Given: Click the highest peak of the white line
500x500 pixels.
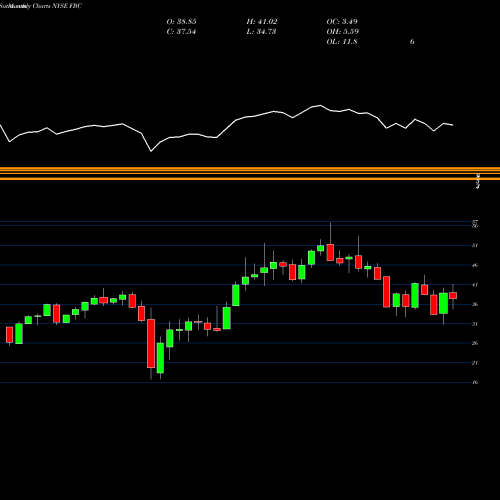Looking at the screenshot, I should click(321, 106).
